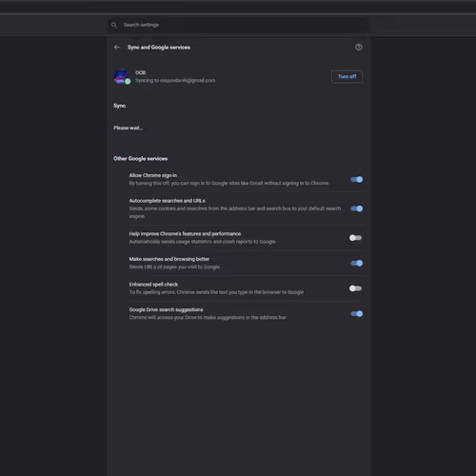Image resolution: width=476 pixels, height=476 pixels.
Task: Click the Allow Chrome sign-in label
Action: click(x=153, y=175)
